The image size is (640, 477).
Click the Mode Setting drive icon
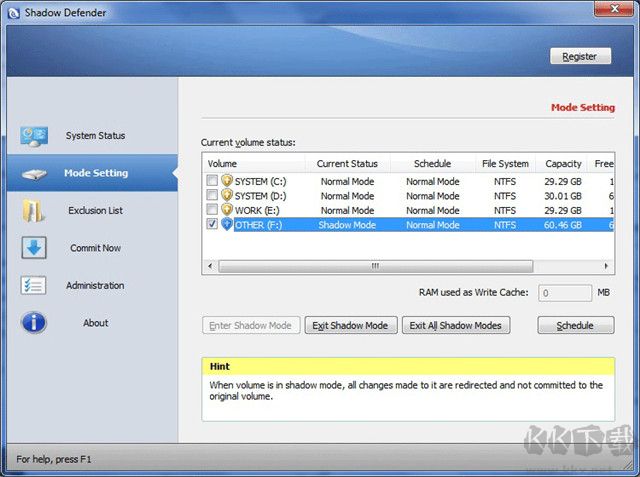tap(34, 174)
